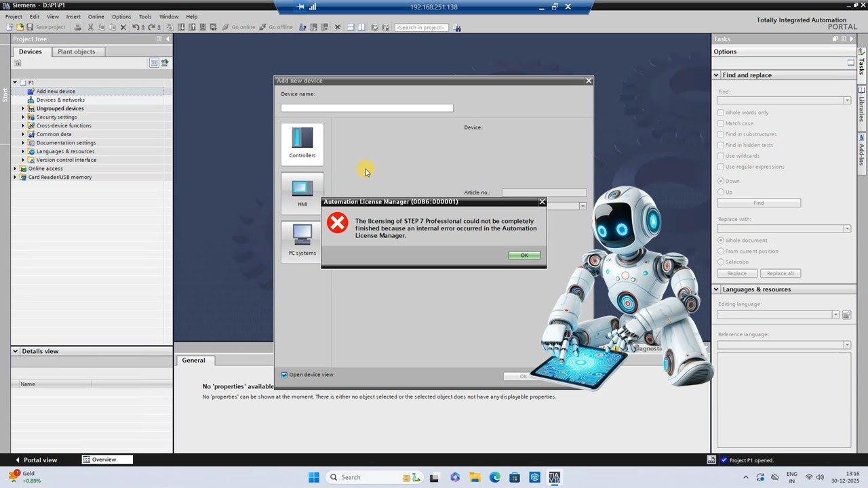The height and width of the screenshot is (488, 868).
Task: Click the Overview tab in the bottom bar
Action: pyautogui.click(x=107, y=460)
